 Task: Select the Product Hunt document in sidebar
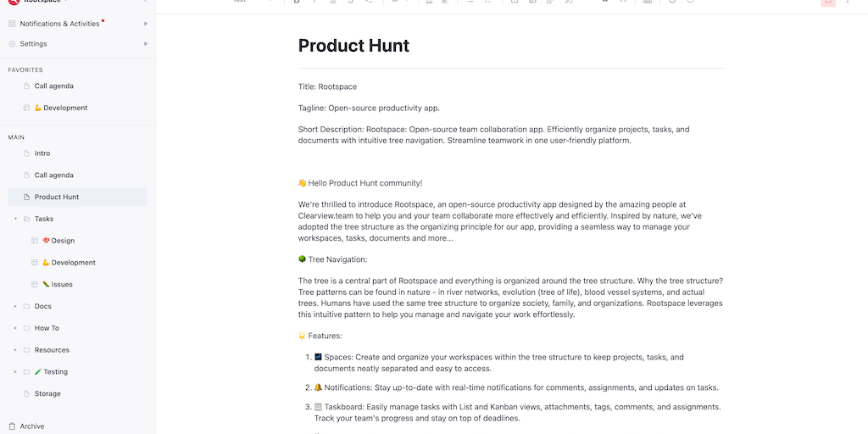pyautogui.click(x=57, y=198)
